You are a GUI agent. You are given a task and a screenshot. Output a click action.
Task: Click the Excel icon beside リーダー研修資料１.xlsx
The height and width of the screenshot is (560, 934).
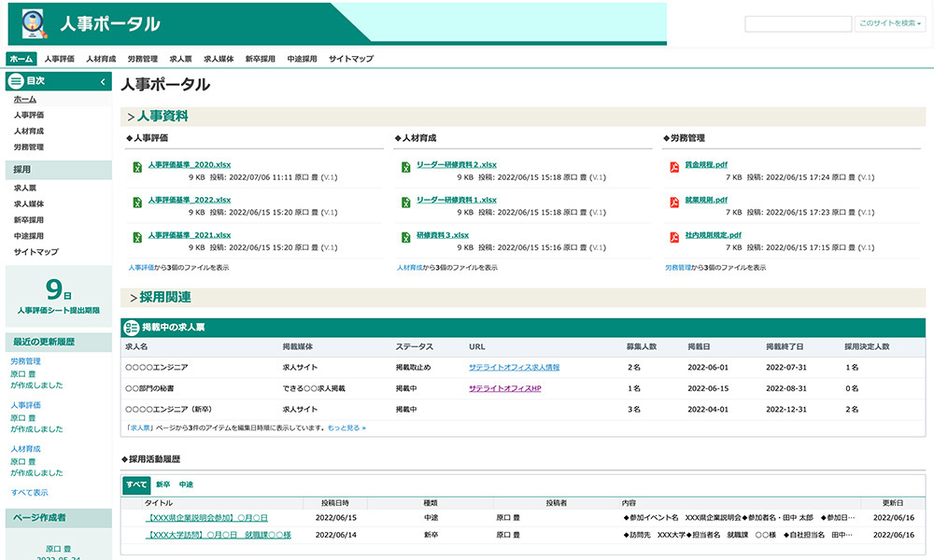click(405, 203)
